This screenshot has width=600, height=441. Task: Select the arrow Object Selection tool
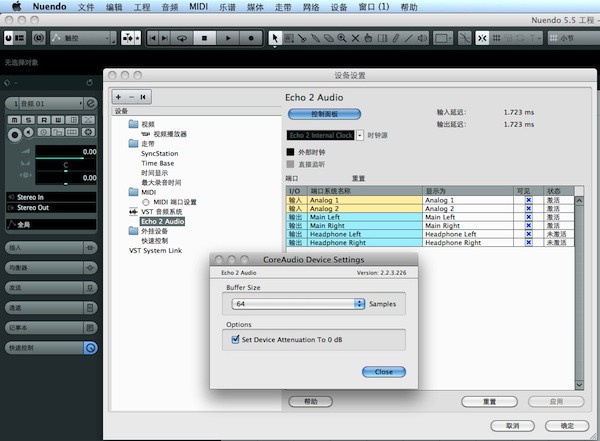[x=275, y=38]
